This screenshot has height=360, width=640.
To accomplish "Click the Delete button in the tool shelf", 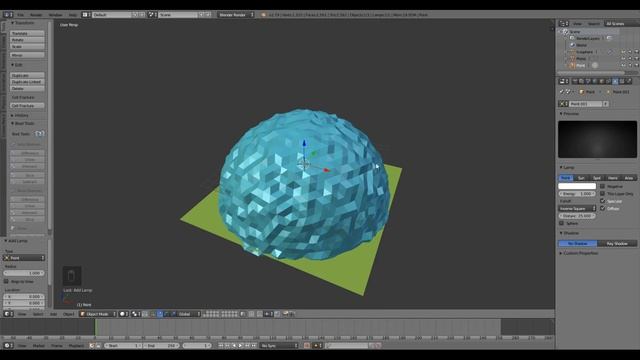I will pos(27,88).
